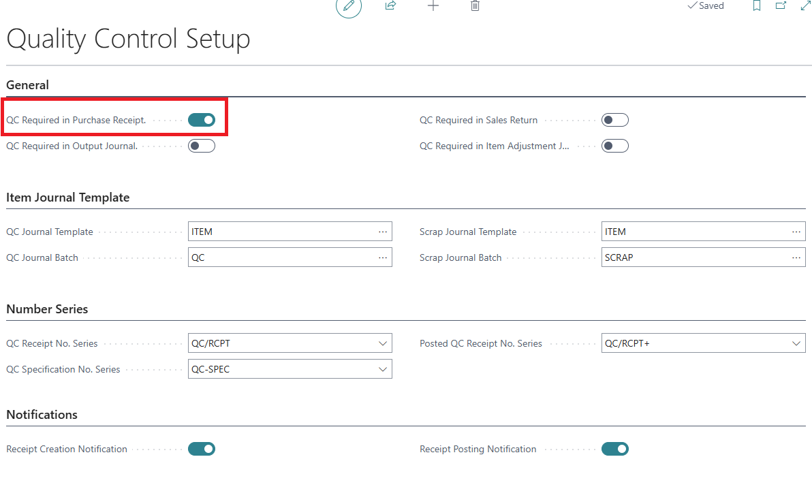Click the Notifications section header
812x504 pixels.
point(42,415)
